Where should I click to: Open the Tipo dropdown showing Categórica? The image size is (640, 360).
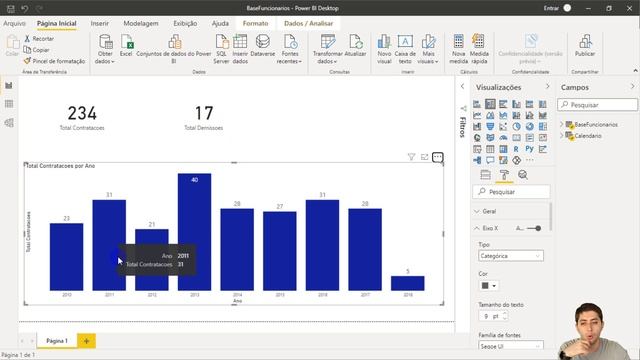pyautogui.click(x=511, y=256)
